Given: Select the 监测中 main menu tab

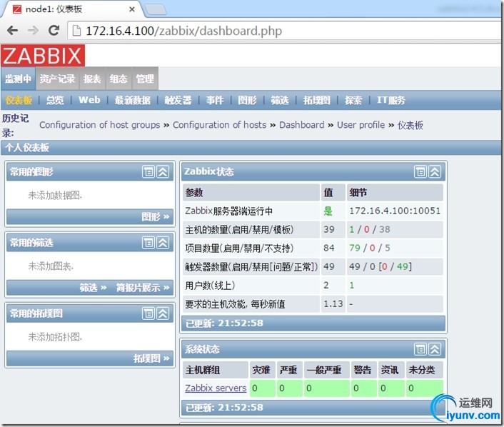Looking at the screenshot, I should pyautogui.click(x=18, y=79).
